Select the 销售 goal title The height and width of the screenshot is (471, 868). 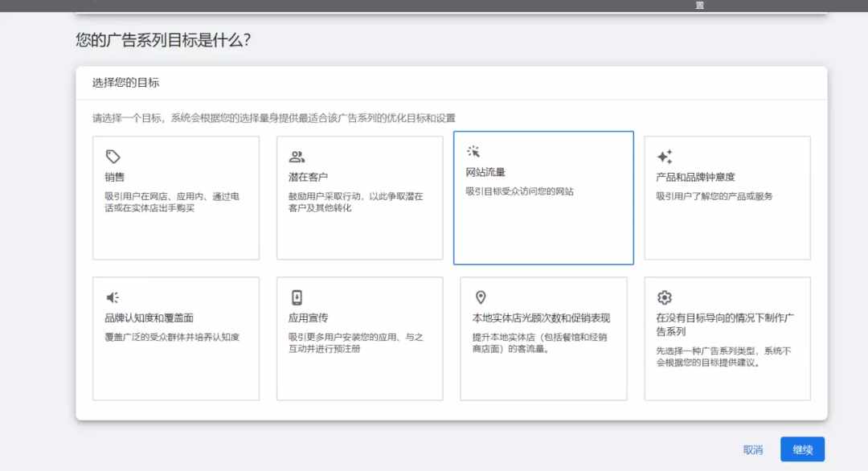(x=115, y=177)
